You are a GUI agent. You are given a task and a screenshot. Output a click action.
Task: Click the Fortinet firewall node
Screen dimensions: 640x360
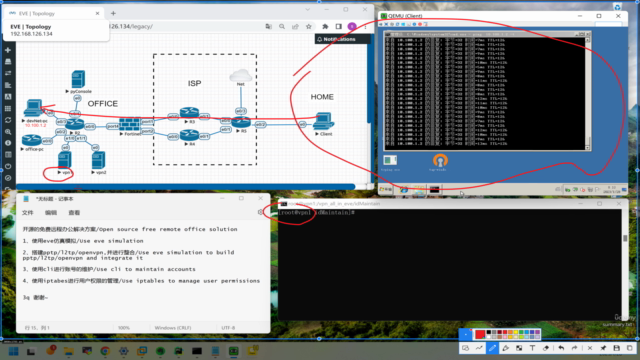tap(130, 124)
